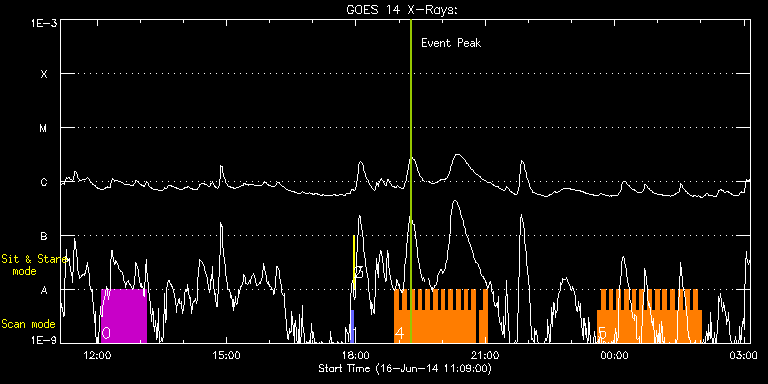768x384 pixels.
Task: Select the orange observation block labeled 4
Action: pyautogui.click(x=441, y=316)
